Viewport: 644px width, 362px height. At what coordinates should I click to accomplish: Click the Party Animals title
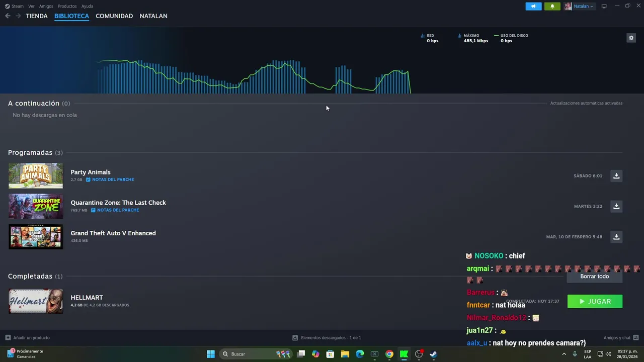91,172
